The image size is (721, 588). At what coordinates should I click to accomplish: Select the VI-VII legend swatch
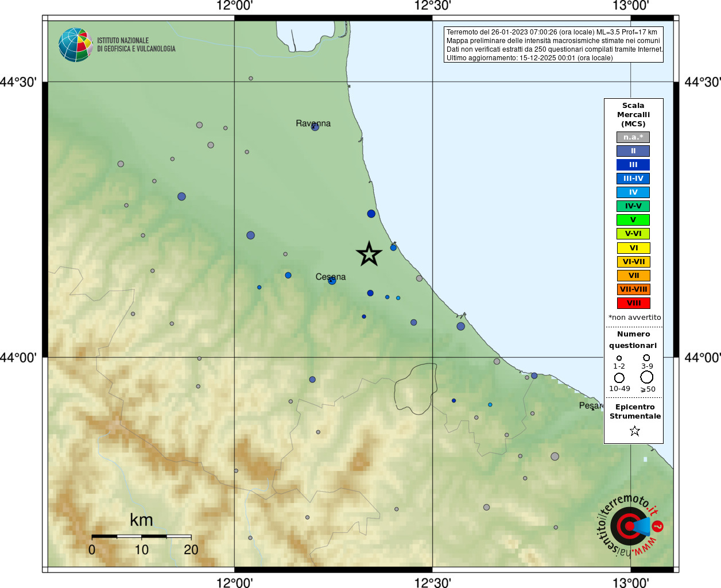click(x=633, y=262)
